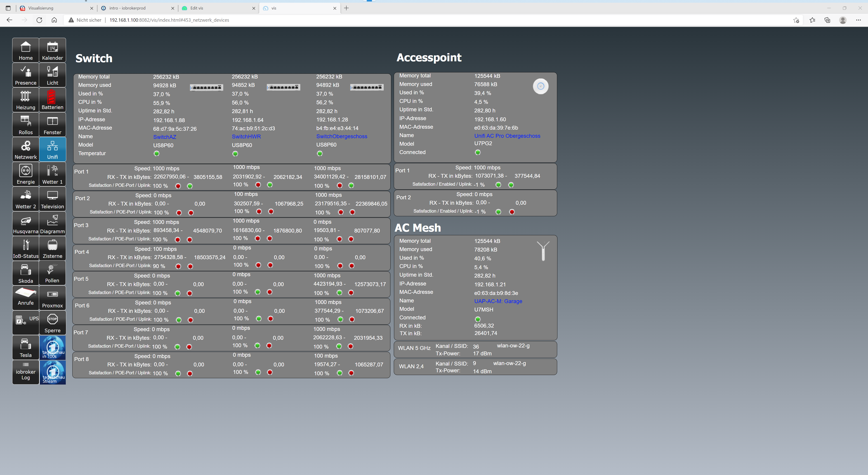The image size is (868, 475).
Task: Open the Energie socket tile
Action: [x=26, y=174]
